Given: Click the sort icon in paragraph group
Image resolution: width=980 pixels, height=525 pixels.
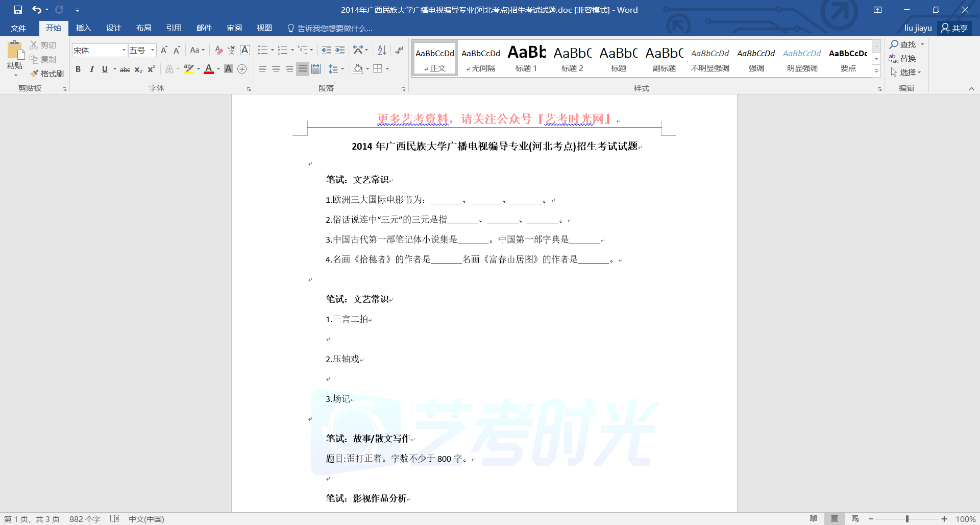Looking at the screenshot, I should pos(382,50).
